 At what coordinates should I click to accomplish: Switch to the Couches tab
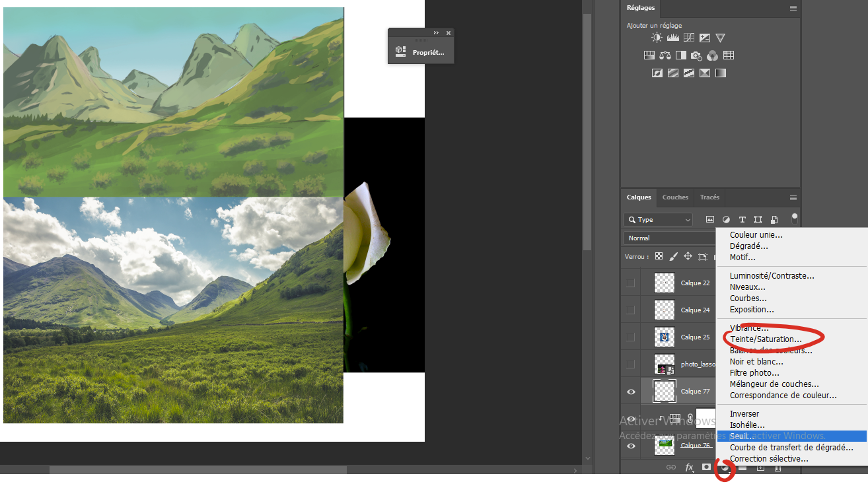[675, 197]
